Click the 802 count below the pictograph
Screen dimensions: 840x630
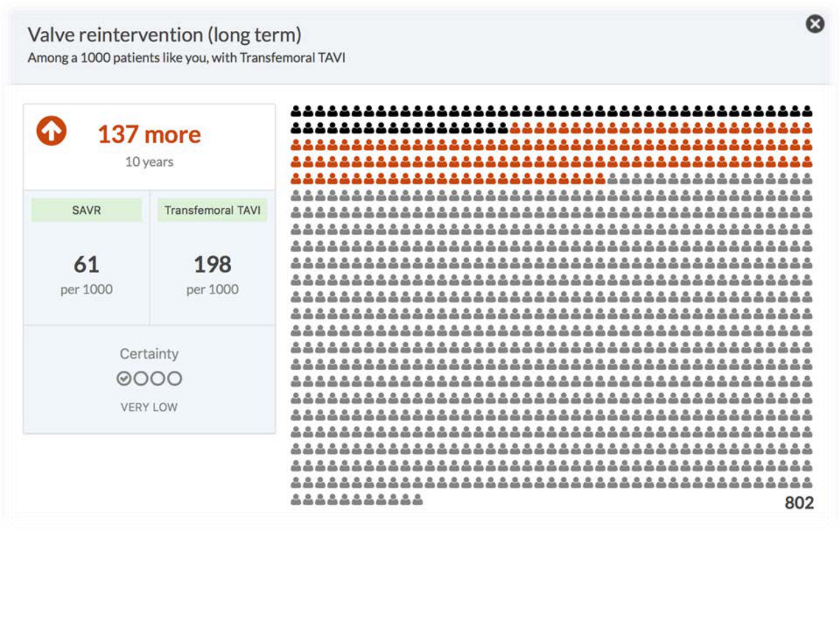[x=799, y=503]
